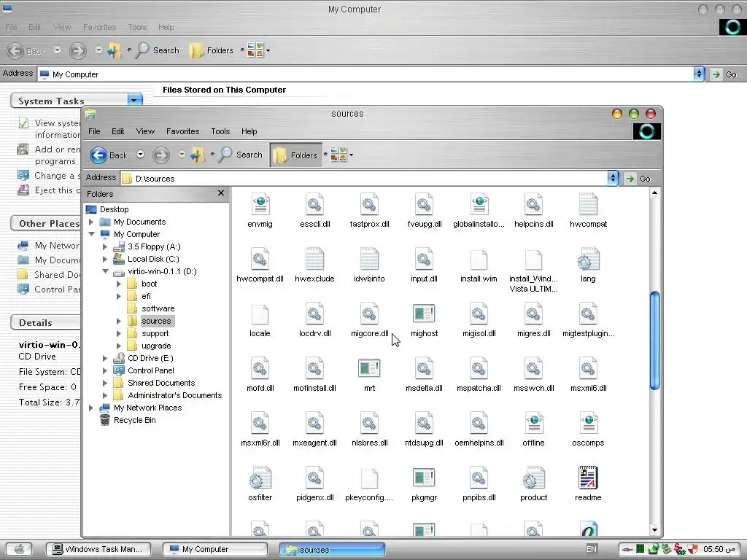Viewport: 747px width, 560px height.
Task: Go Back in the sources window
Action: (x=109, y=155)
